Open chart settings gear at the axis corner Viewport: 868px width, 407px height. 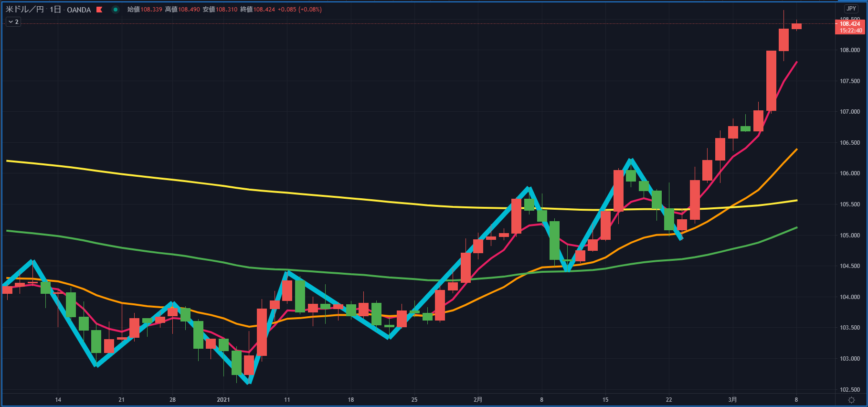click(851, 400)
